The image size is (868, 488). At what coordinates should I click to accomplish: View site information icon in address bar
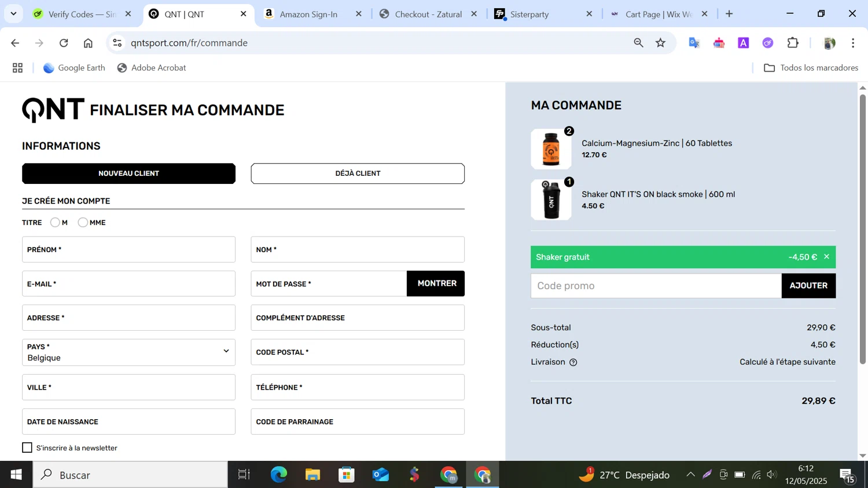(117, 43)
